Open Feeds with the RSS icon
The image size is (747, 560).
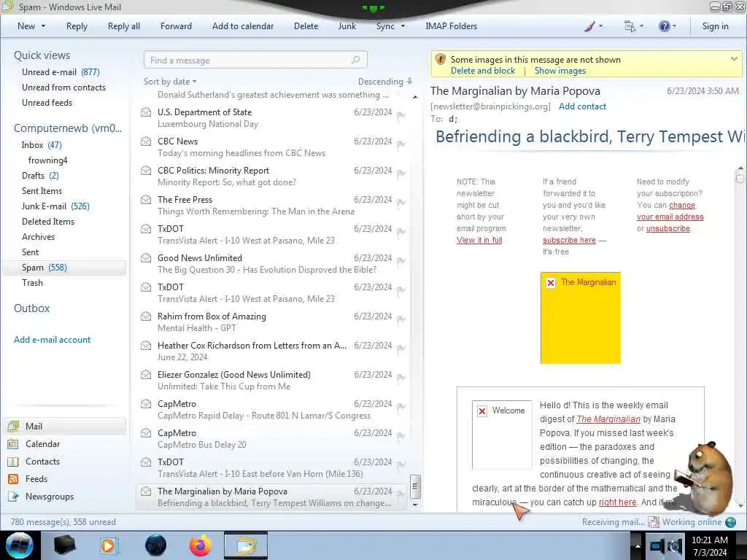(13, 479)
